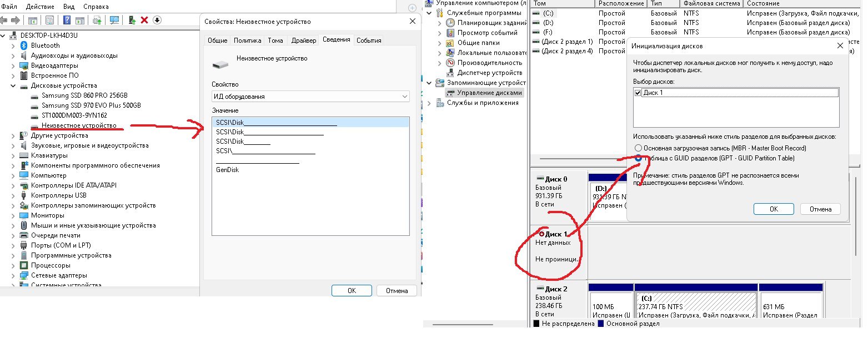The height and width of the screenshot is (338, 868).
Task: Click the Аудиовходы speaker icon
Action: (x=24, y=56)
